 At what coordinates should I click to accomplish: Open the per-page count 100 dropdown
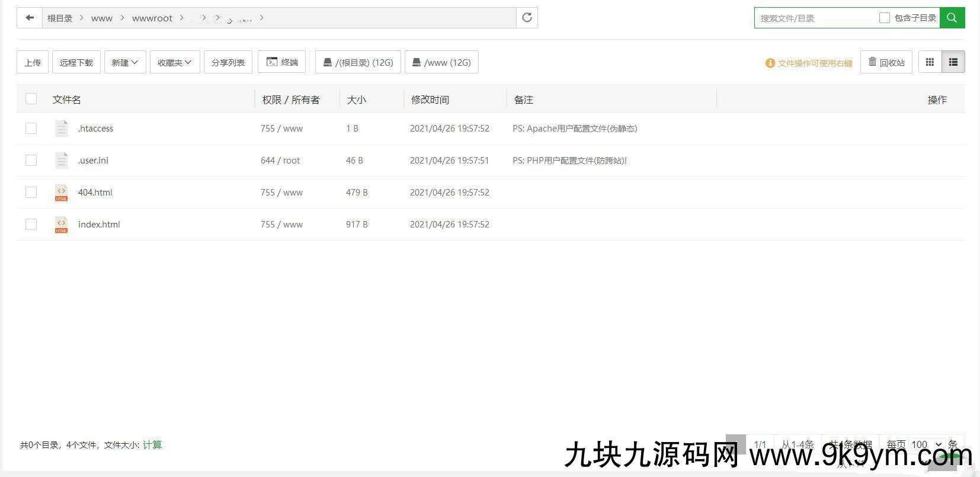pos(926,444)
